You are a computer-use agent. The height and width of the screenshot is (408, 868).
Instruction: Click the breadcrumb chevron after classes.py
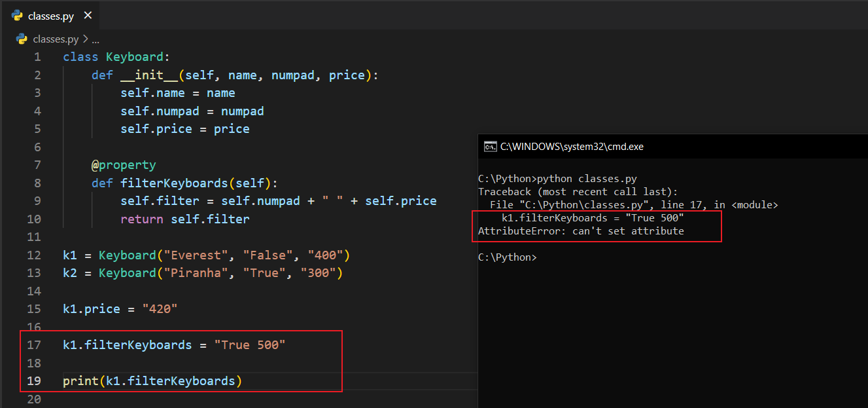(85, 39)
